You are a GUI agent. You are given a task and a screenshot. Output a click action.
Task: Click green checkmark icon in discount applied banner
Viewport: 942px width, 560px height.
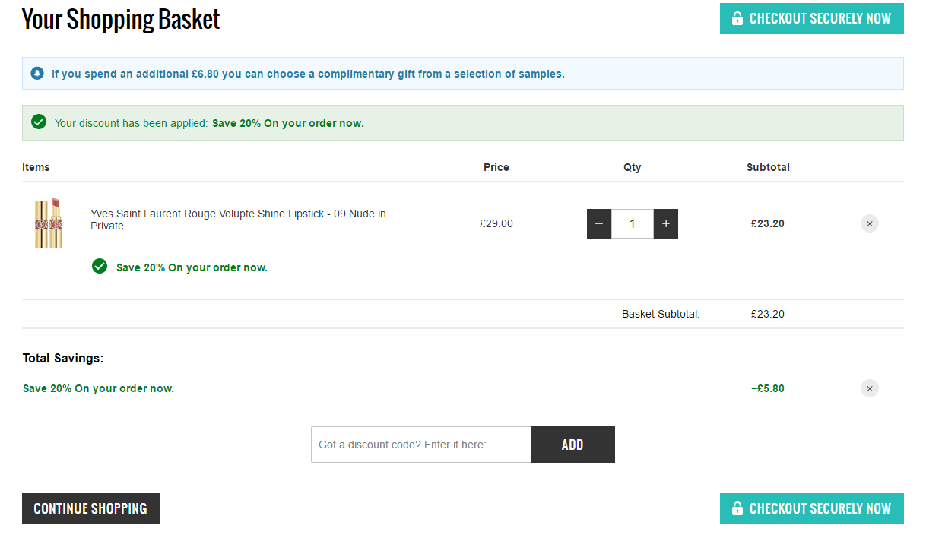tap(39, 122)
